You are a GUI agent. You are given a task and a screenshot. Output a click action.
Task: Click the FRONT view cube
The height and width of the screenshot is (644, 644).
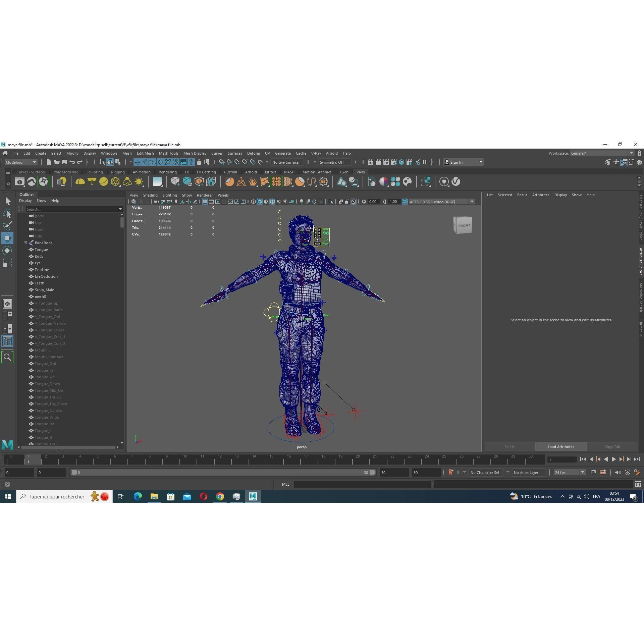click(463, 225)
